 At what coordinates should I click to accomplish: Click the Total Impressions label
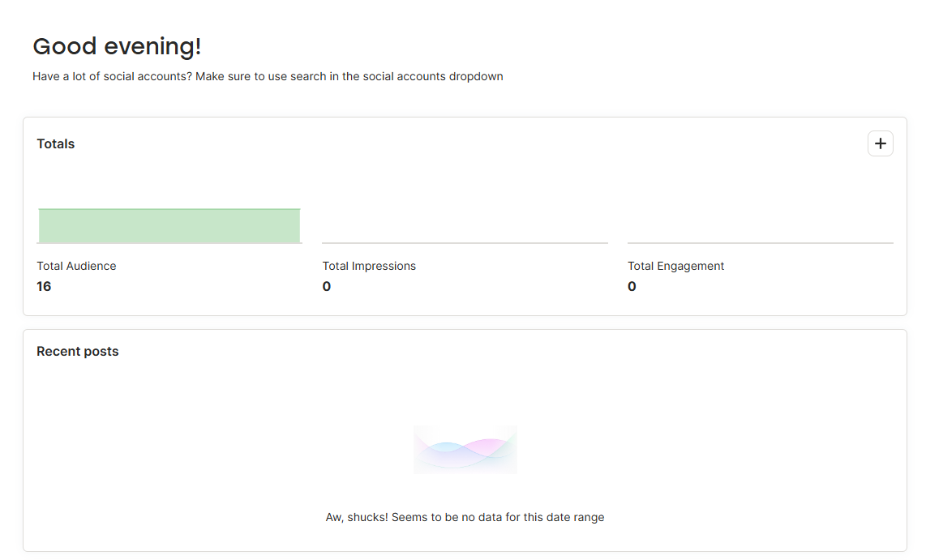[x=369, y=266]
